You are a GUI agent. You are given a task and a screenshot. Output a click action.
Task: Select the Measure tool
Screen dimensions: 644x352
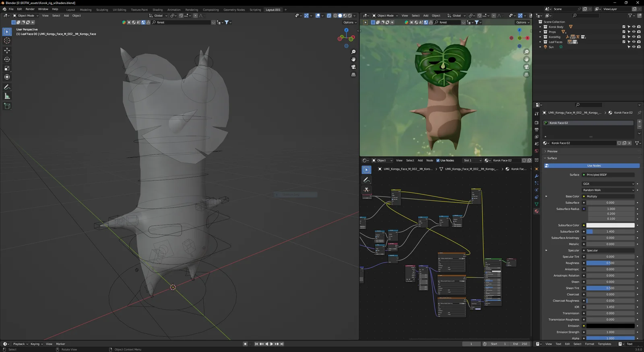[x=7, y=96]
